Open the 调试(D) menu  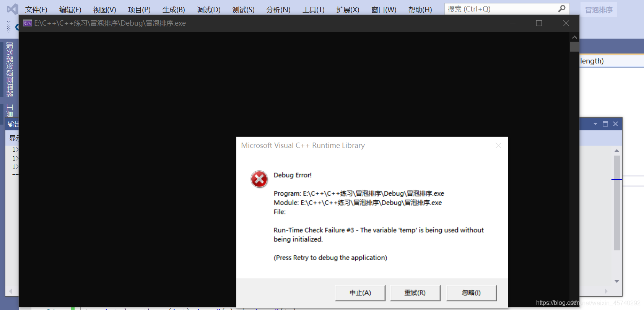coord(208,10)
